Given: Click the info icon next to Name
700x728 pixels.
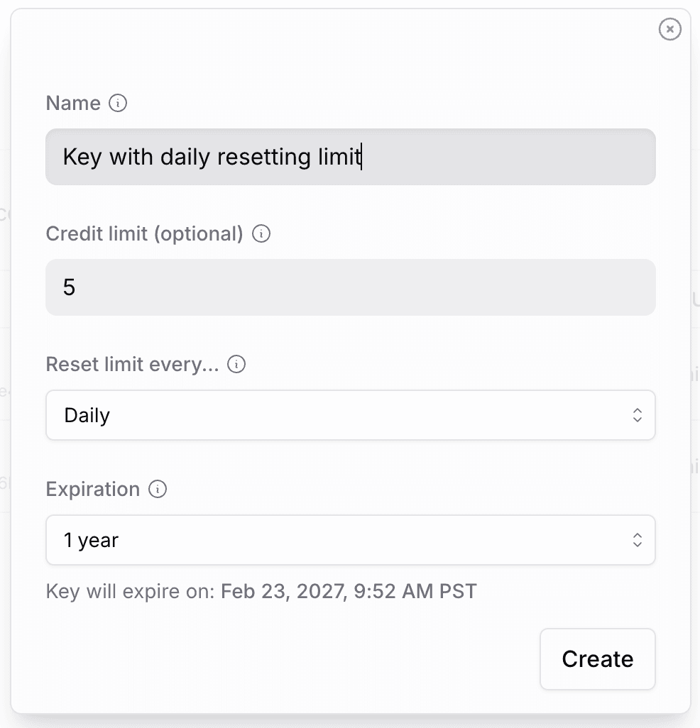Looking at the screenshot, I should (119, 103).
